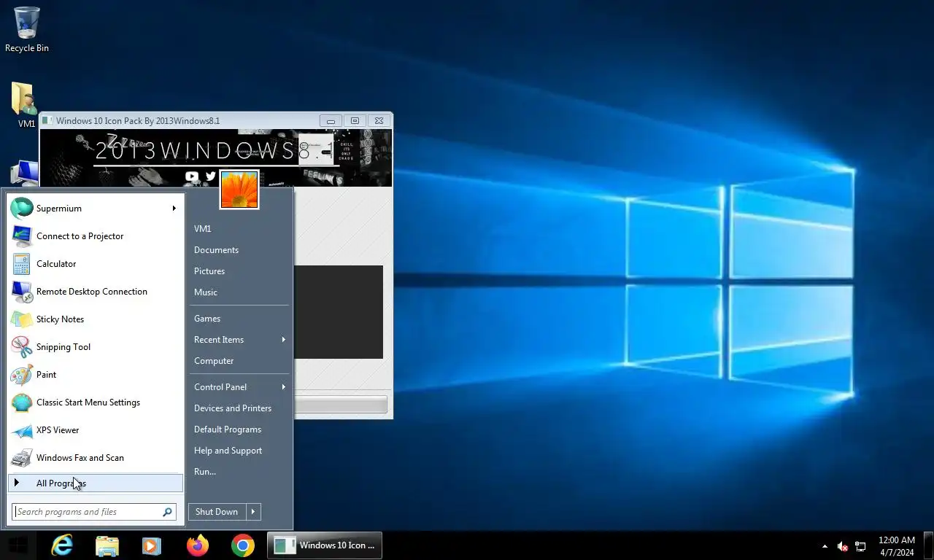Image resolution: width=934 pixels, height=560 pixels.
Task: Open Help and Support
Action: coord(240,451)
